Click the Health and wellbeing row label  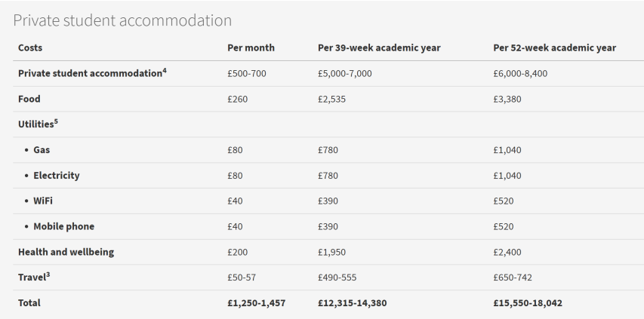tap(66, 252)
